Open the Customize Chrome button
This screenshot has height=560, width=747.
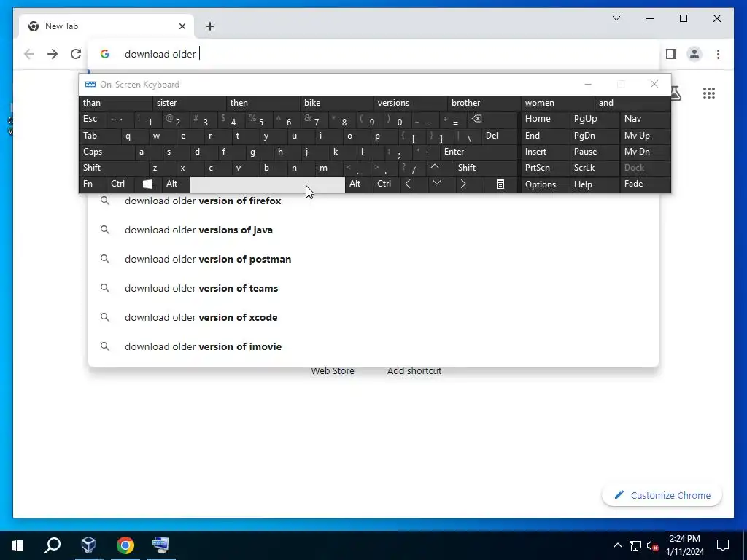(x=662, y=495)
